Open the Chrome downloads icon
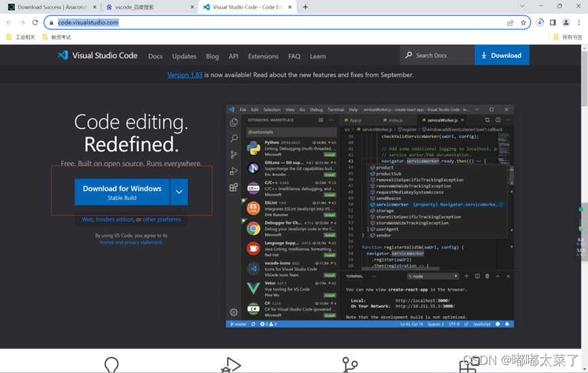This screenshot has height=373, width=588. [x=540, y=22]
